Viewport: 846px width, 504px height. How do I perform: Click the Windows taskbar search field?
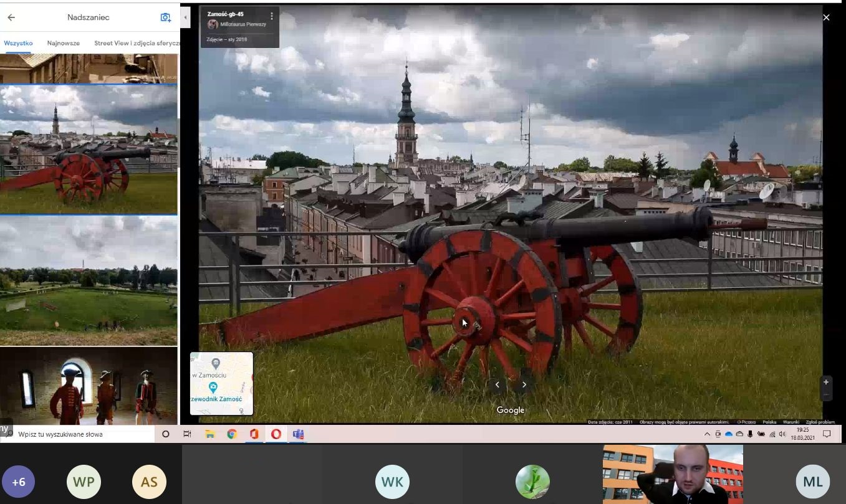click(x=81, y=434)
